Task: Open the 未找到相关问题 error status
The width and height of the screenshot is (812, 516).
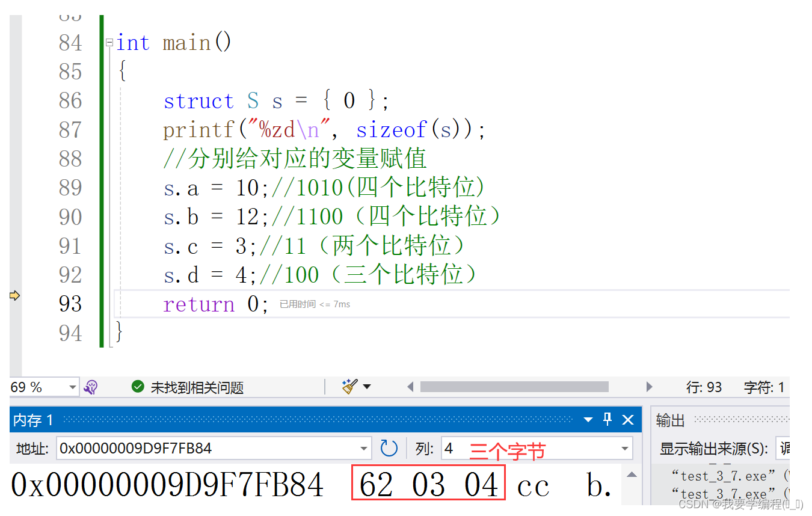Action: click(197, 387)
